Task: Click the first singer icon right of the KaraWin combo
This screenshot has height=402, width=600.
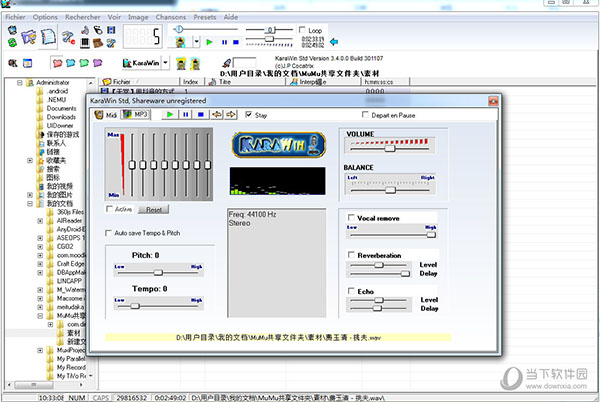Action: pyautogui.click(x=181, y=63)
